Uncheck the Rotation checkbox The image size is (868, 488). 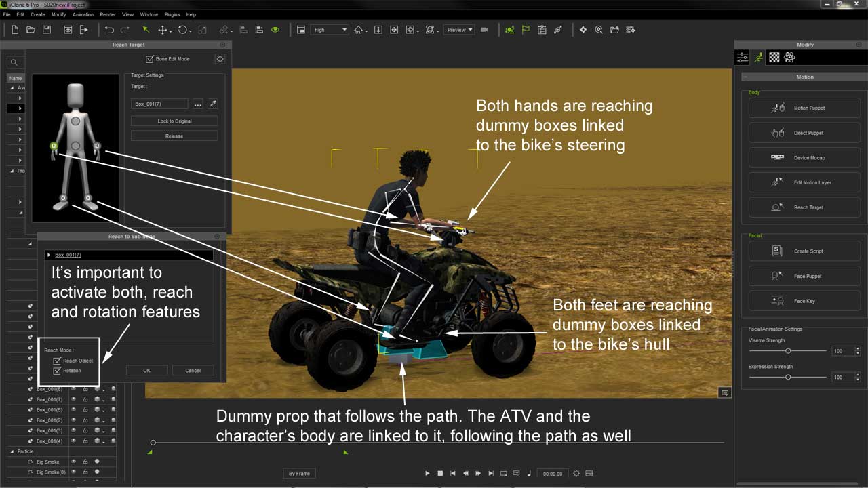click(x=57, y=371)
